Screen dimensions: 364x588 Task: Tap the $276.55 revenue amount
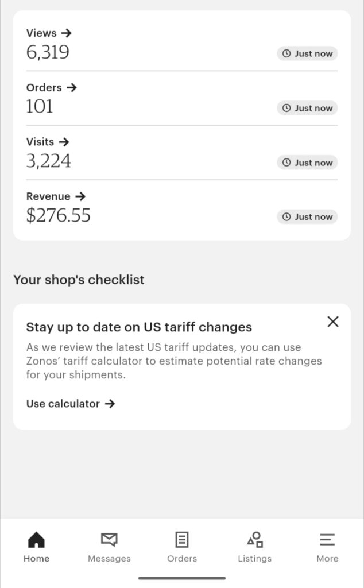[59, 215]
